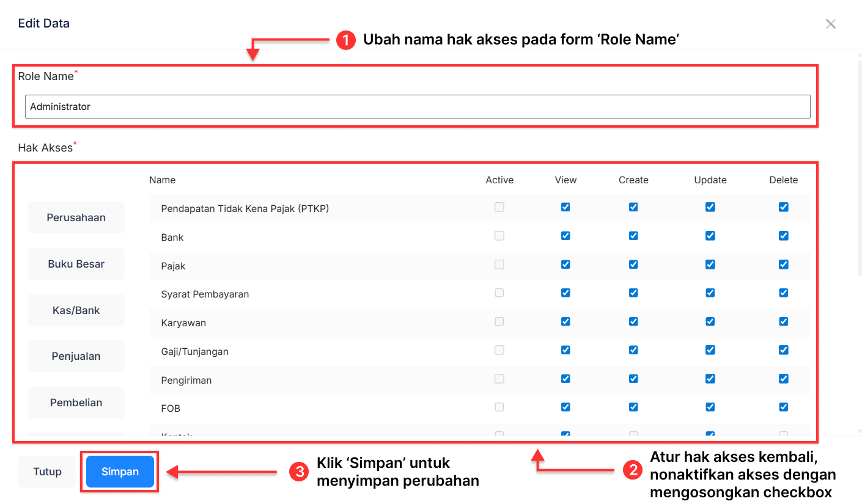Screen dimensions: 862x504
Task: View Pembelian access rights
Action: click(x=76, y=402)
